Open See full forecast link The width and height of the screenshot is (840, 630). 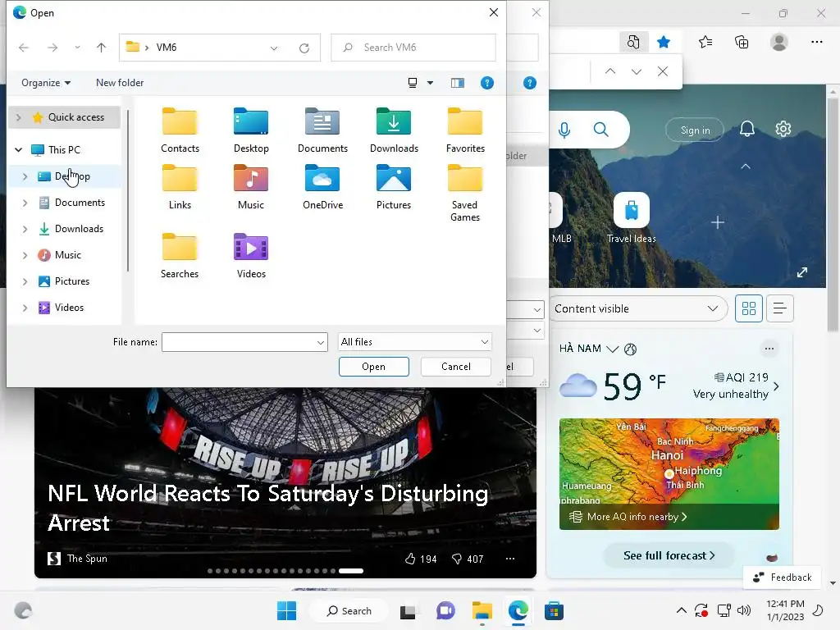669,555
